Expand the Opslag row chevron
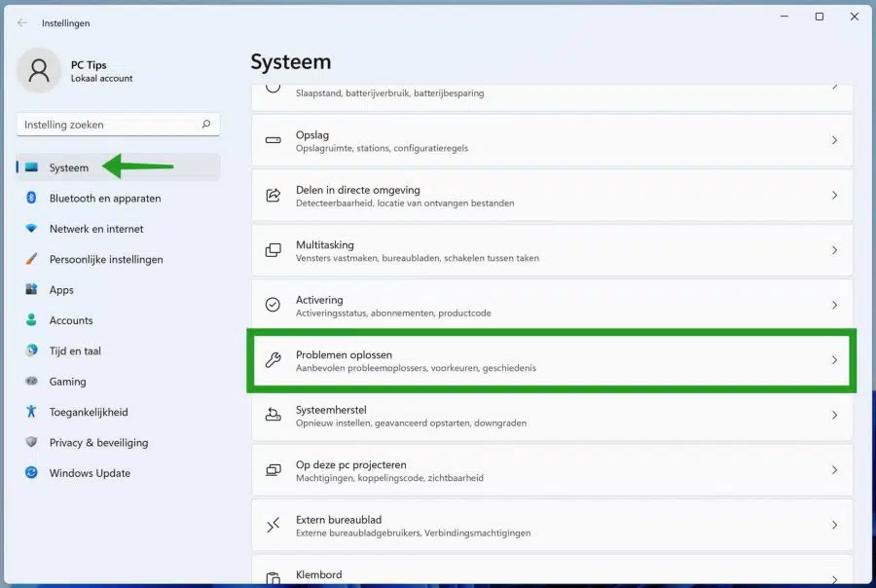 [834, 140]
